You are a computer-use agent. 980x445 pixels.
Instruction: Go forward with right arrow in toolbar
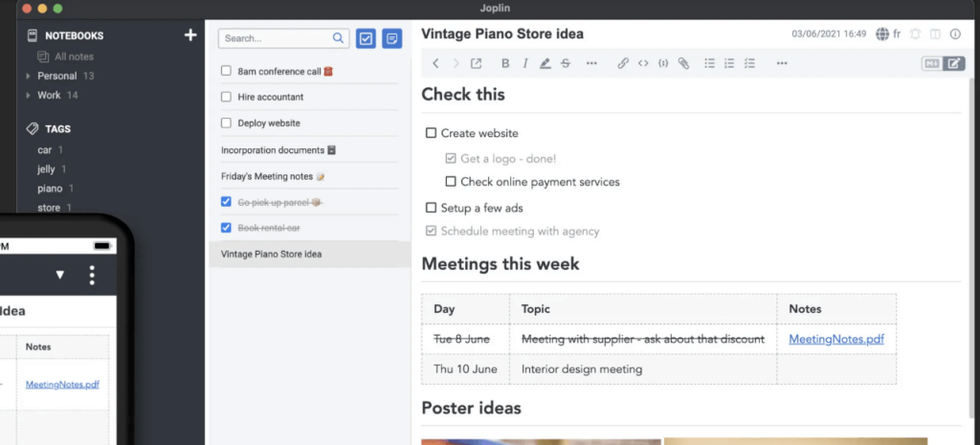tap(456, 63)
